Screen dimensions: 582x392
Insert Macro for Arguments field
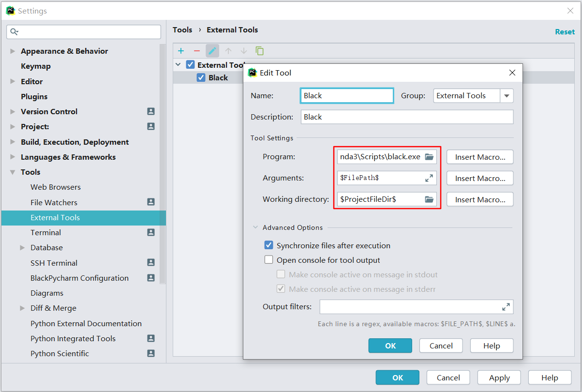(480, 178)
